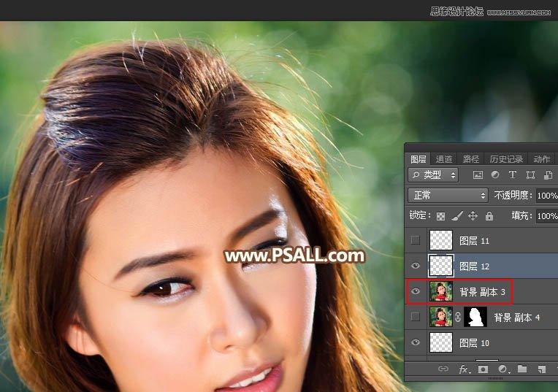Switch to the 动作 tab
Image resolution: width=558 pixels, height=392 pixels.
tap(541, 159)
